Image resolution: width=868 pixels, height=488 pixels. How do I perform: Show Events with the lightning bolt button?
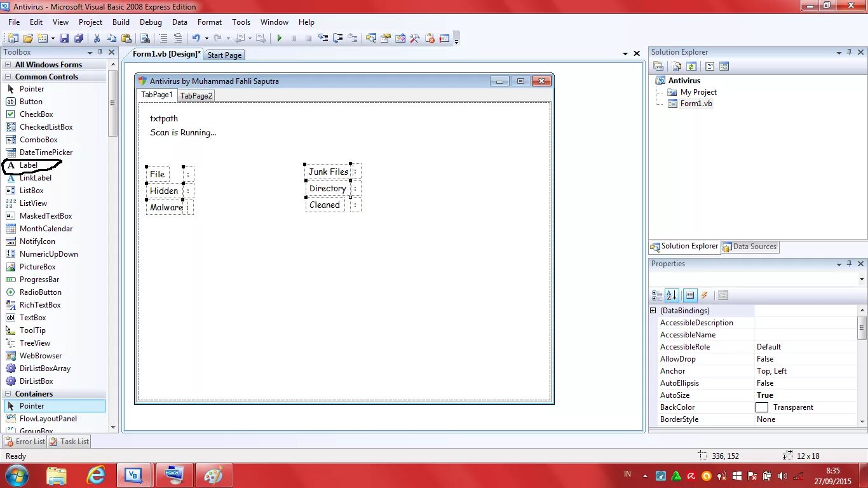click(x=705, y=295)
